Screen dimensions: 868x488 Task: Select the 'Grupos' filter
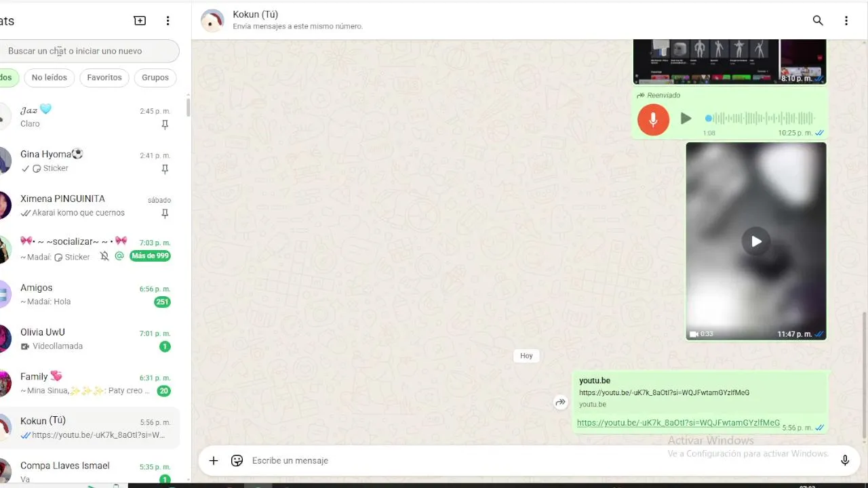click(155, 77)
